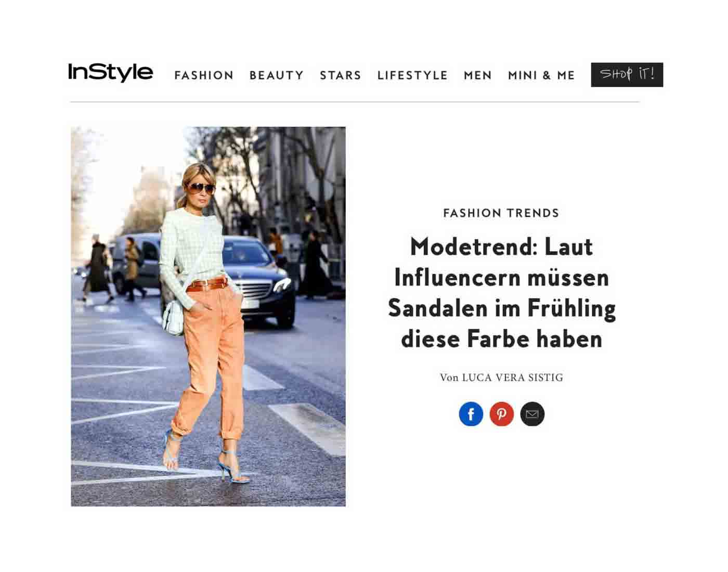Open the Fashion menu
The width and height of the screenshot is (728, 572).
204,75
